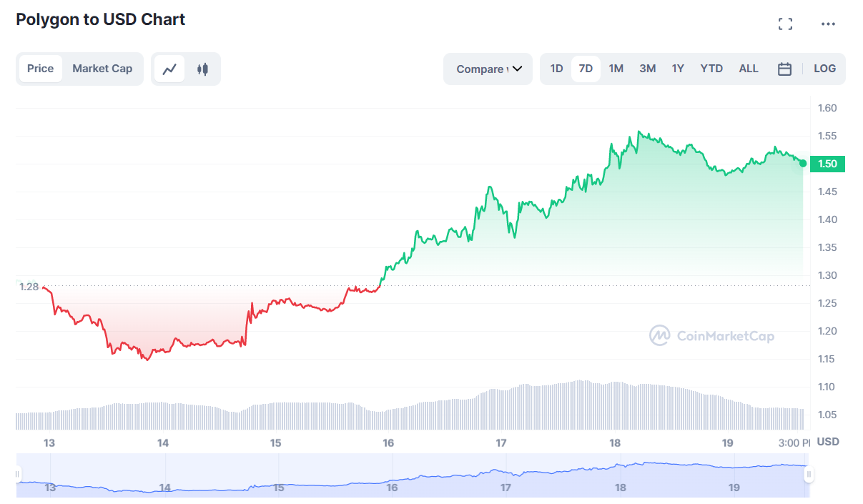Expand the Compare with dropdown
This screenshot has height=504, width=863.
click(x=488, y=69)
